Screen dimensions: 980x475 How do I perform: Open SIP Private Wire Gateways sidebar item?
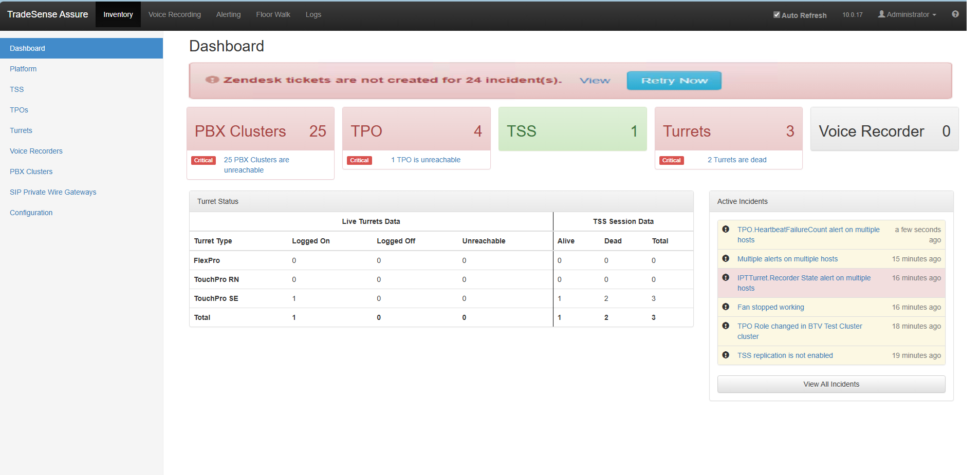pos(53,192)
